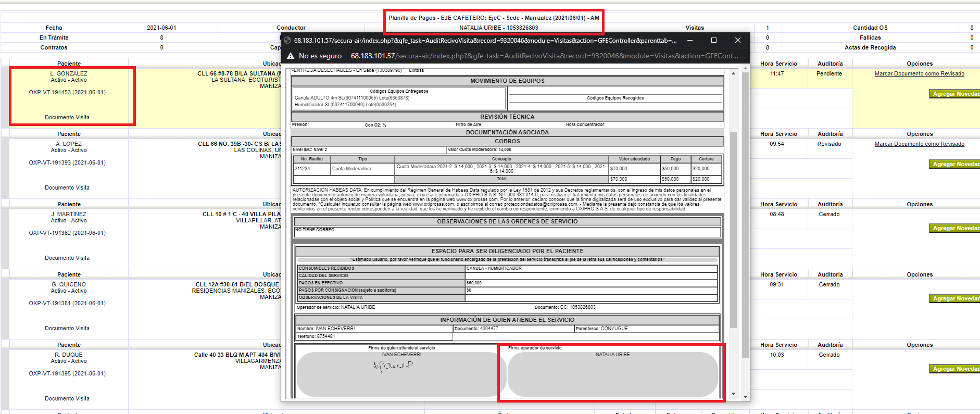This screenshot has height=414, width=980.
Task: Open Documento Visita for L. Gonzalez
Action: [x=67, y=117]
